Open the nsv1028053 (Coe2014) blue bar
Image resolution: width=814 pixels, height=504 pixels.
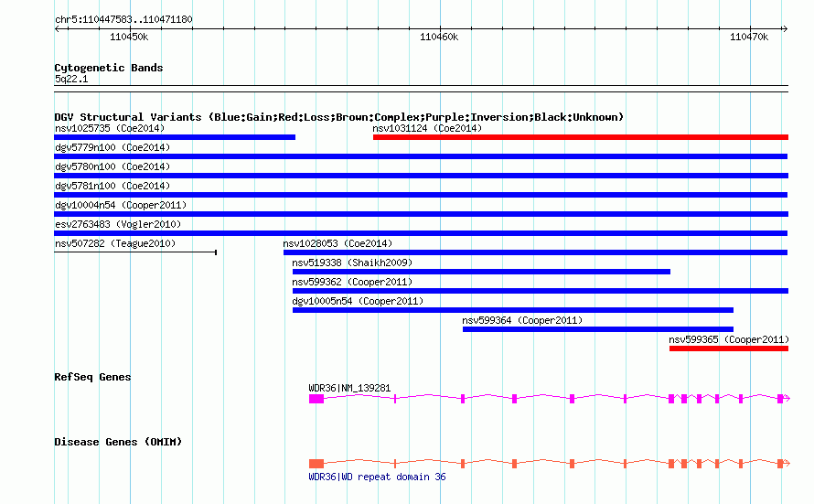535,252
